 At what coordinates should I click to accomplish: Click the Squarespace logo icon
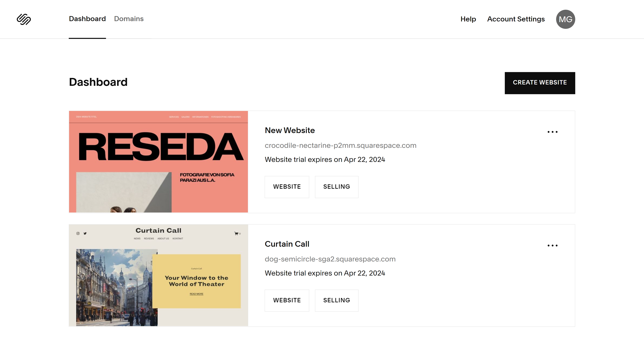point(24,19)
